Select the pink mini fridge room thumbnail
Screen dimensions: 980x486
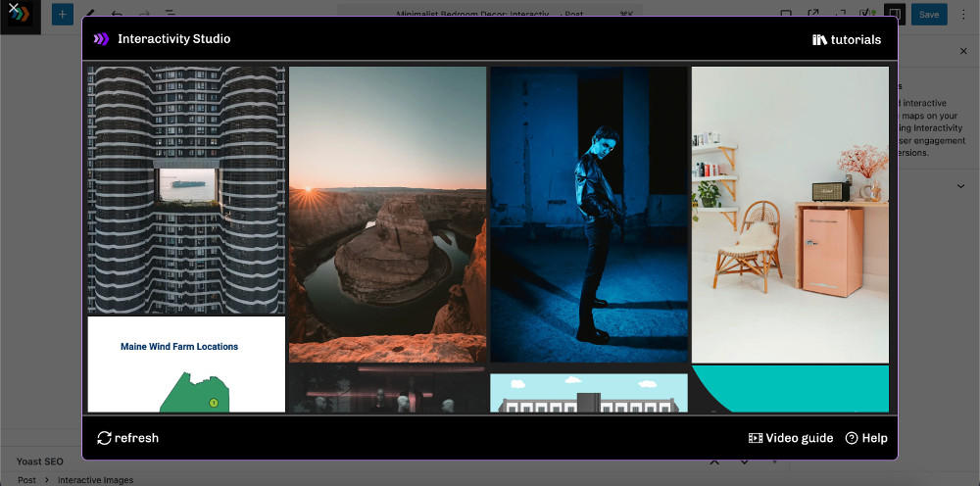coord(790,215)
